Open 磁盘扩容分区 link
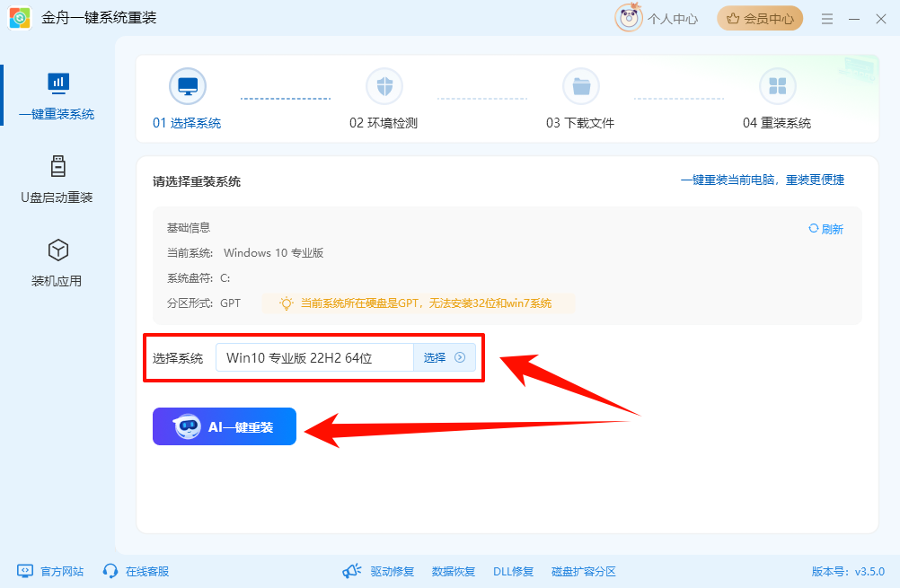Image resolution: width=900 pixels, height=588 pixels. point(583,571)
